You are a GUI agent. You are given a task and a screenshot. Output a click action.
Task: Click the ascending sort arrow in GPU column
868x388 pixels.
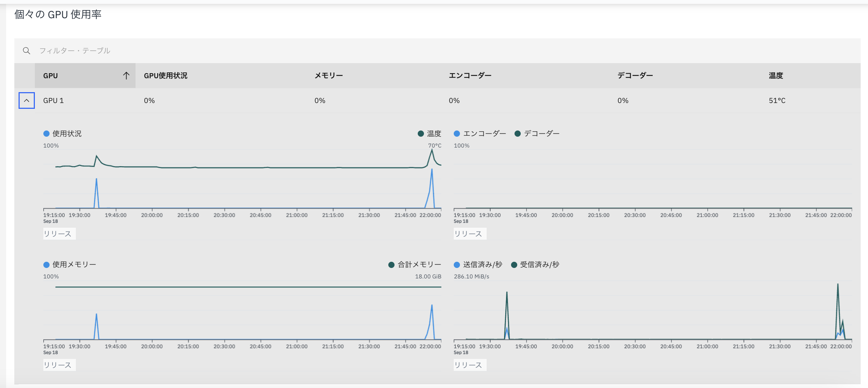click(126, 76)
